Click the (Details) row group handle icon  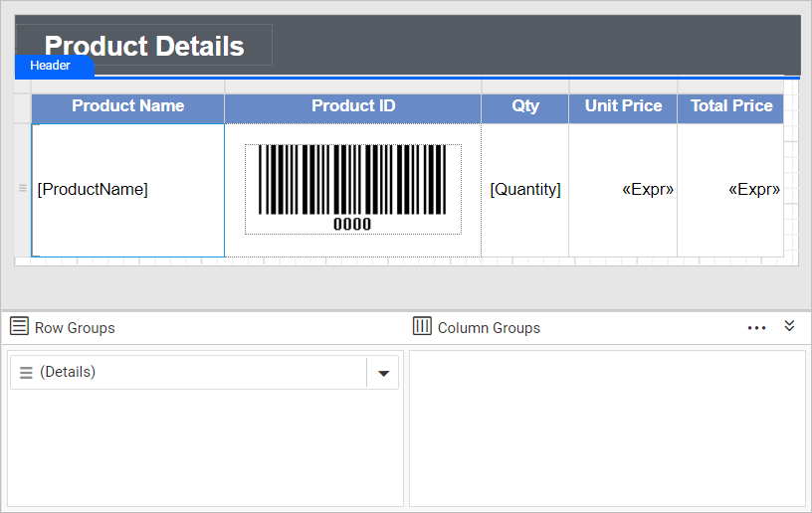[26, 373]
